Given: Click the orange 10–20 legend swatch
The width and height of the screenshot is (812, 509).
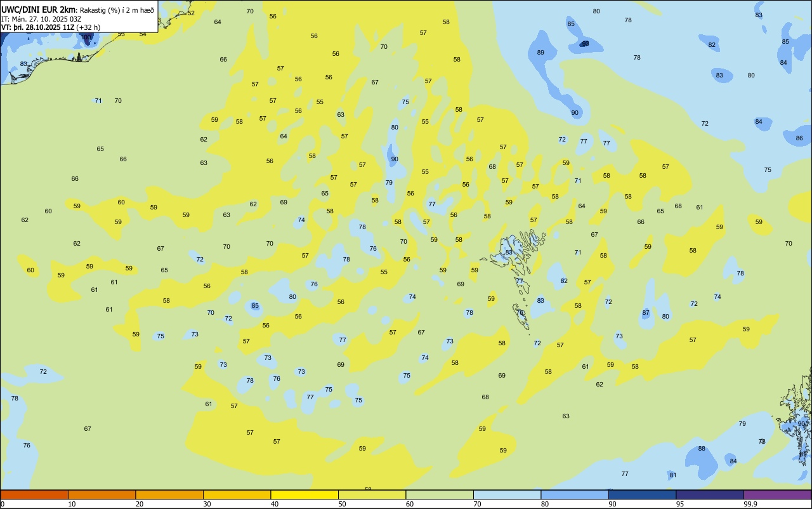Looking at the screenshot, I should click(x=101, y=494).
